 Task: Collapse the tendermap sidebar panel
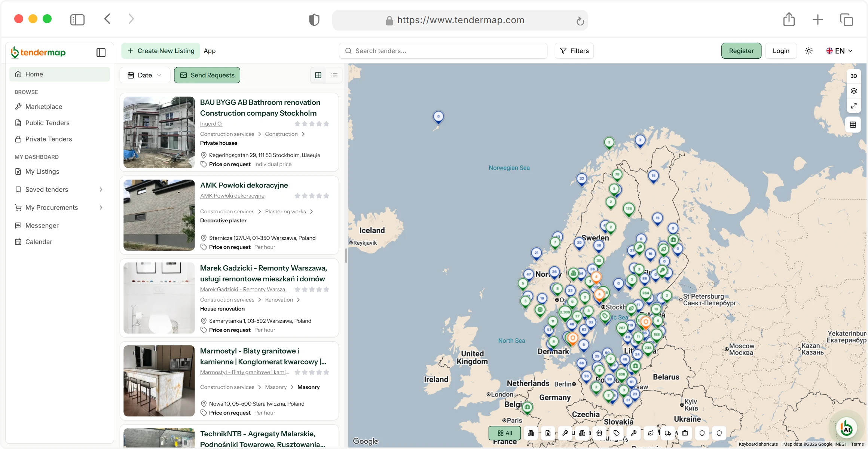[x=101, y=52]
